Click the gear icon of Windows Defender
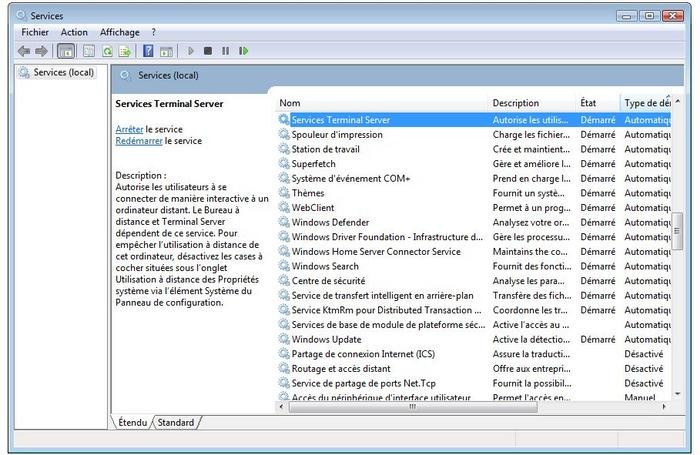700x455 pixels. click(x=283, y=222)
